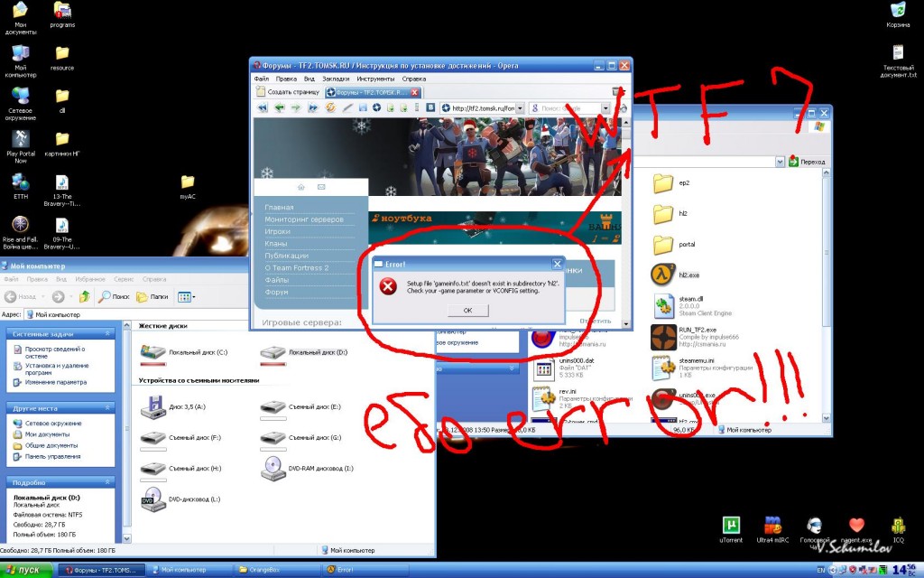Select the myAC folder on the desktop
The width and height of the screenshot is (924, 578).
tap(188, 182)
